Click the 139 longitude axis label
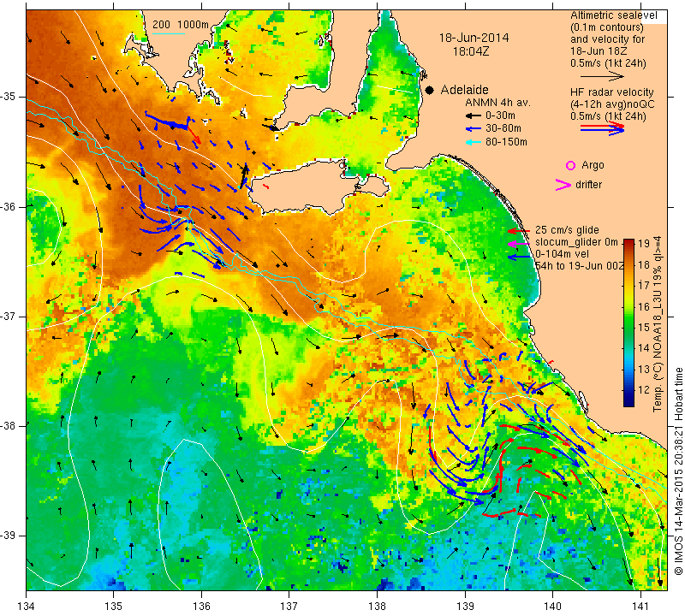Image resolution: width=685 pixels, height=616 pixels. coord(465,606)
